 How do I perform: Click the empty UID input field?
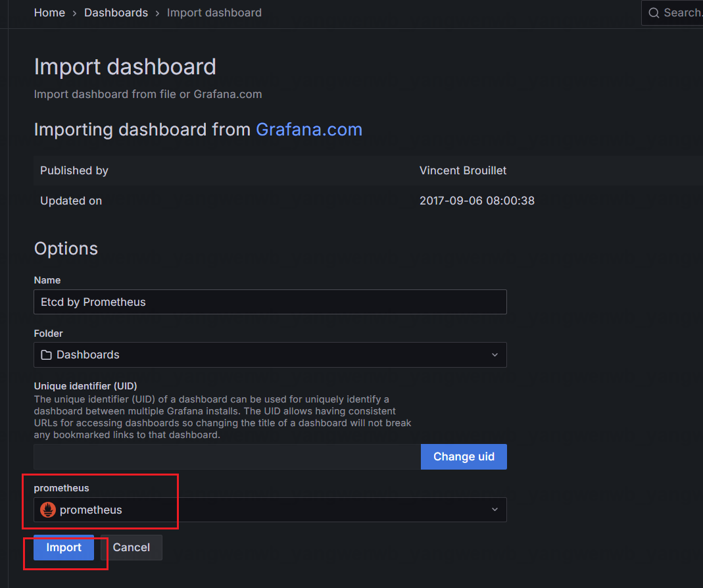click(x=227, y=456)
